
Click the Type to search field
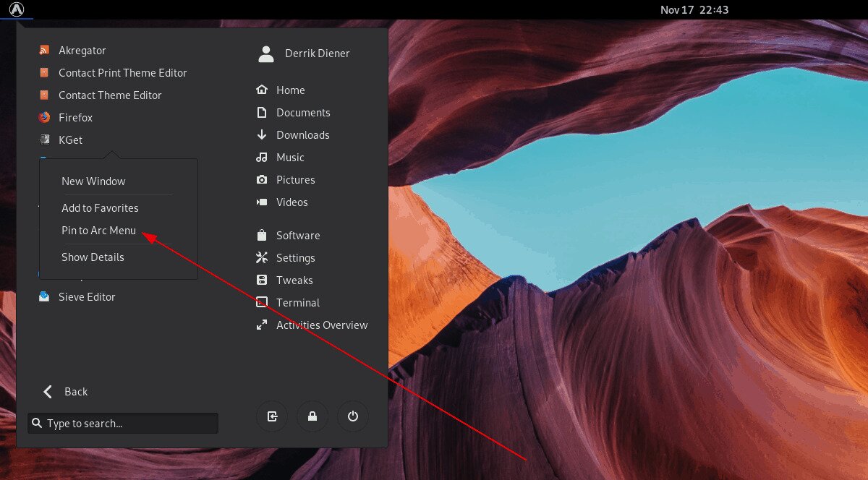click(x=122, y=423)
